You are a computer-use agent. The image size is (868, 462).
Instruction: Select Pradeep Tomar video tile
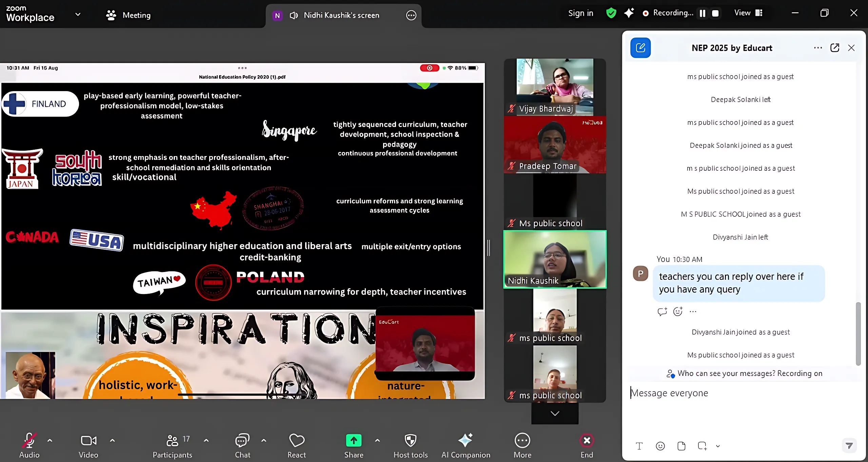click(555, 145)
